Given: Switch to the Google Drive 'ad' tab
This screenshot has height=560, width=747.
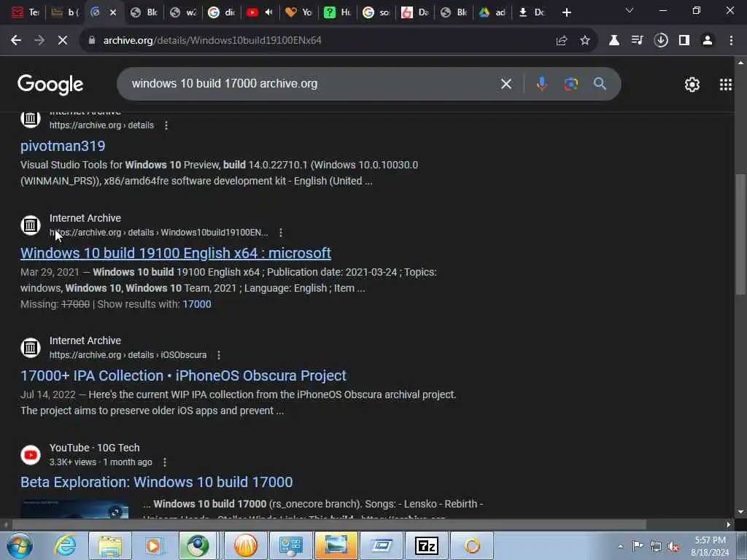Looking at the screenshot, I should (x=492, y=12).
